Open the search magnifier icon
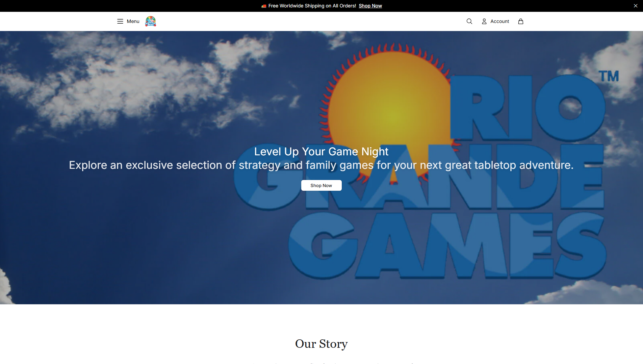Viewport: 643px width, 364px height. click(x=469, y=21)
